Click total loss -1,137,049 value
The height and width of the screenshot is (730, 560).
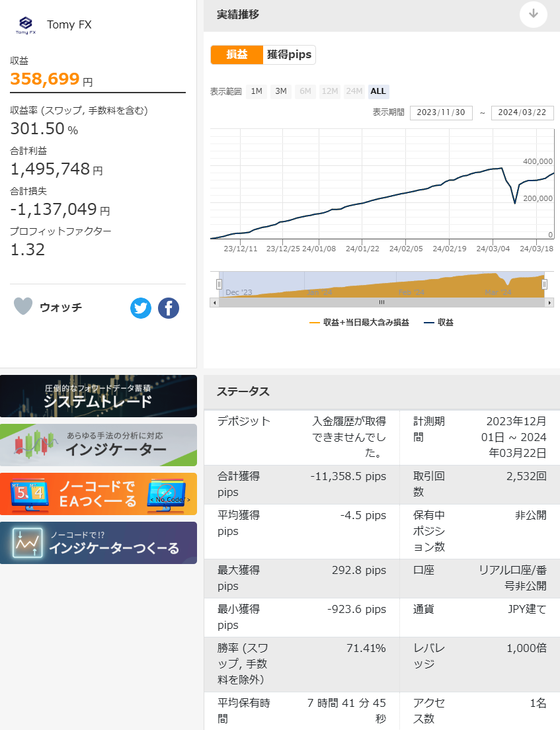tap(54, 210)
